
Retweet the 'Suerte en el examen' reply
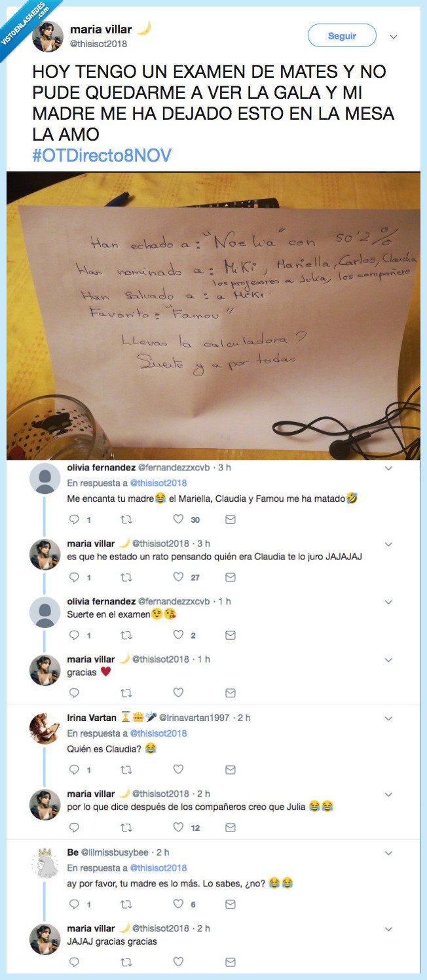click(x=126, y=635)
